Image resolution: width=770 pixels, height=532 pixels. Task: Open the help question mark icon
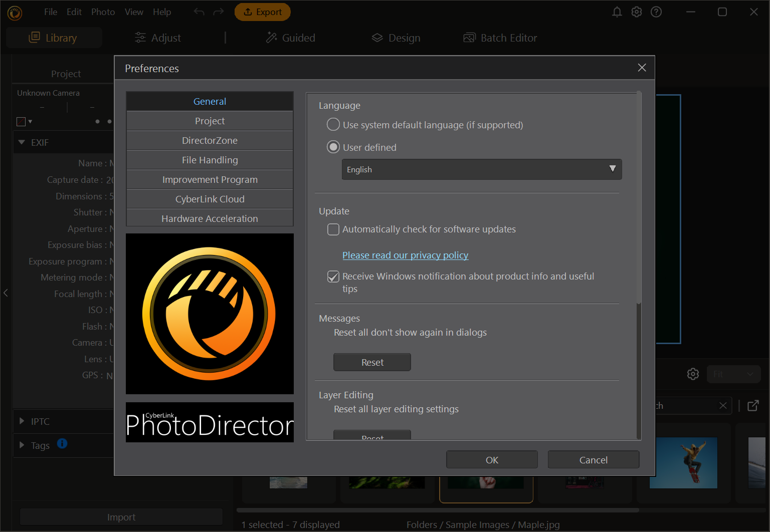656,12
